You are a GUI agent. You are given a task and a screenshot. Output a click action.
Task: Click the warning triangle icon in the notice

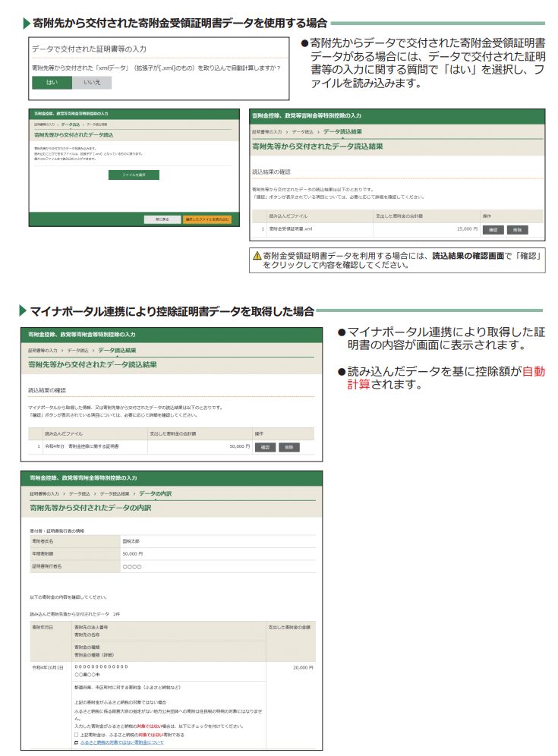[257, 257]
